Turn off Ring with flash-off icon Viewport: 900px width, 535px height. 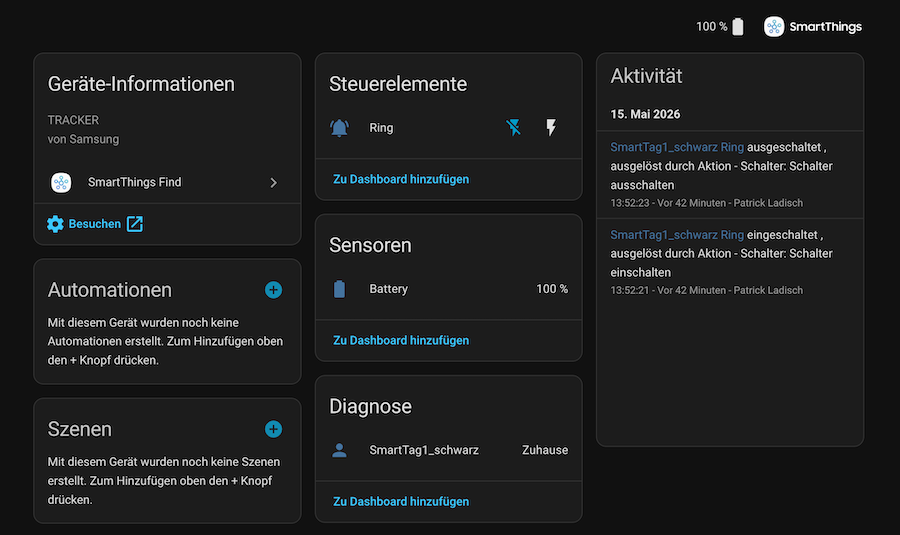[514, 127]
